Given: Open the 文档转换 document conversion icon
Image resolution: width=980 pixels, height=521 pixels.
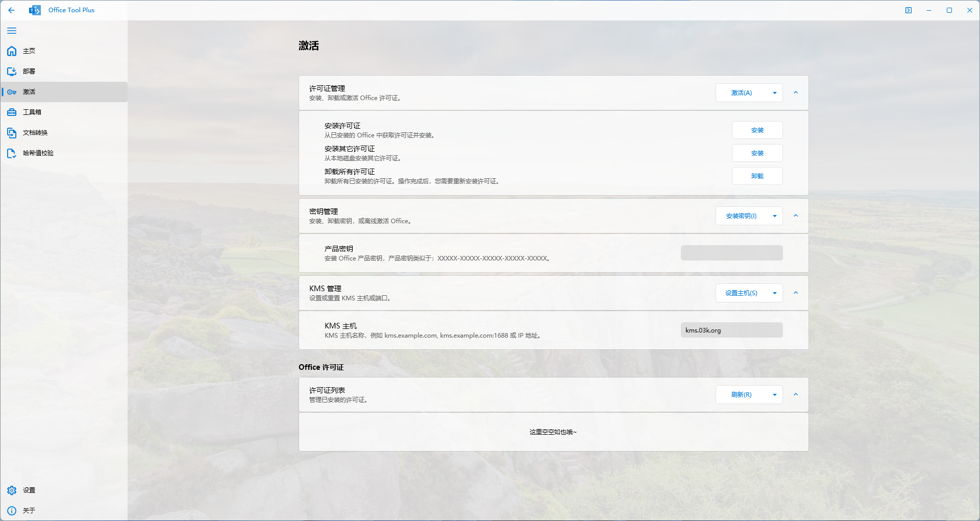Looking at the screenshot, I should [11, 132].
